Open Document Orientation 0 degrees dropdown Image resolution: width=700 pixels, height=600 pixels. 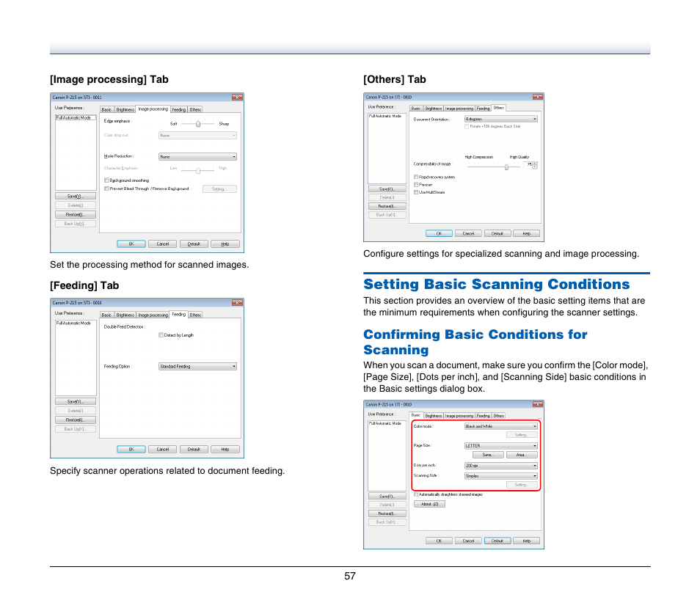coord(501,119)
